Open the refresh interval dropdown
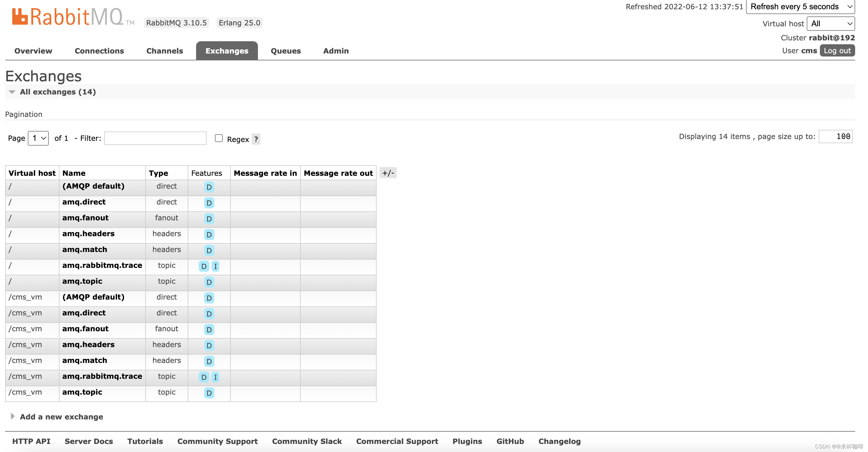Image resolution: width=868 pixels, height=452 pixels. pos(800,7)
